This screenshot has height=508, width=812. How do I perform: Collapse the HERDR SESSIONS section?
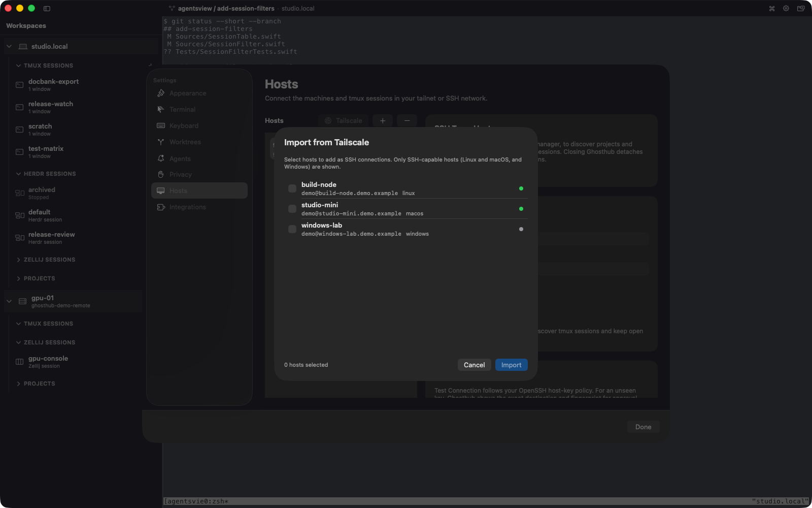pos(18,174)
